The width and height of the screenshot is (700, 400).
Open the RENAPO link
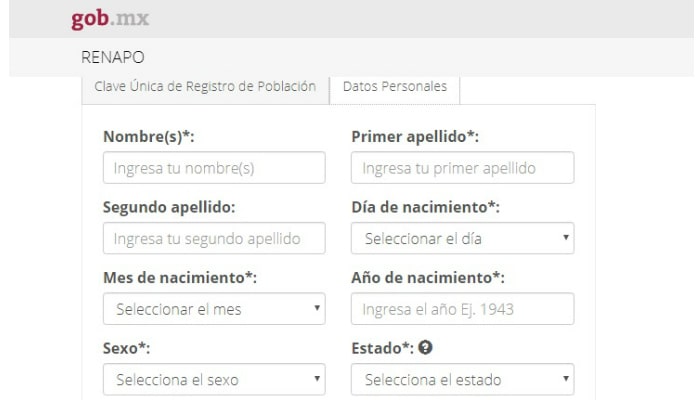pos(112,57)
